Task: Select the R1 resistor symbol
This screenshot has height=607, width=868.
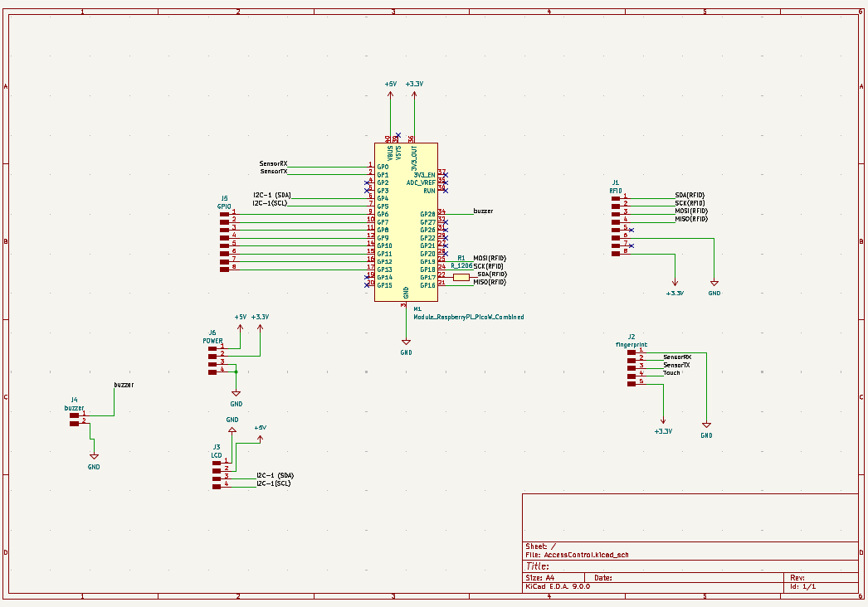Action: point(461,277)
